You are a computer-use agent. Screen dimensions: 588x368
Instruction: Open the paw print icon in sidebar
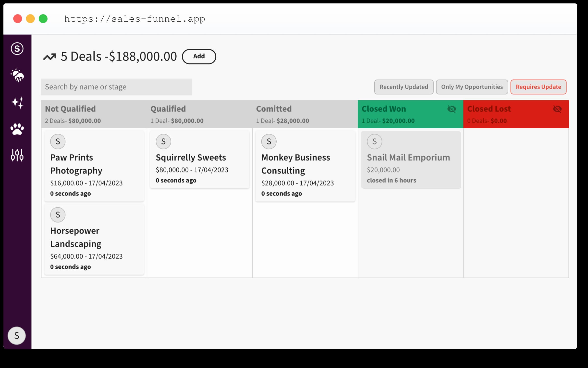pyautogui.click(x=17, y=129)
